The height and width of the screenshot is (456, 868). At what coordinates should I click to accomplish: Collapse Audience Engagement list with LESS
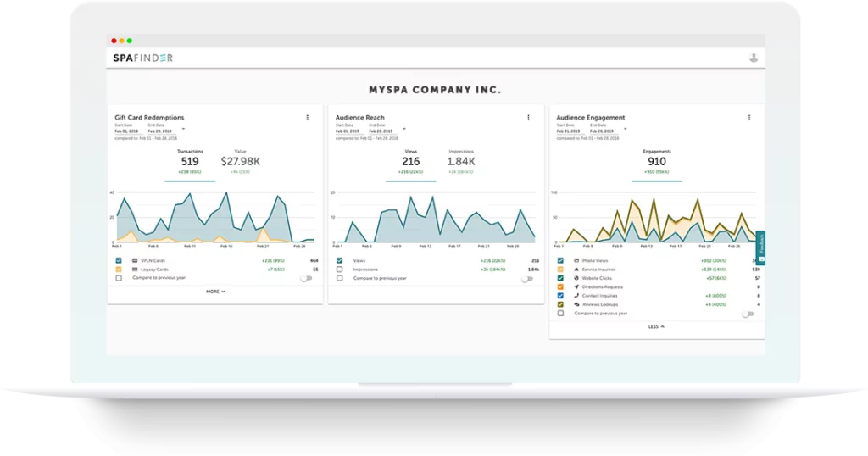pyautogui.click(x=656, y=326)
